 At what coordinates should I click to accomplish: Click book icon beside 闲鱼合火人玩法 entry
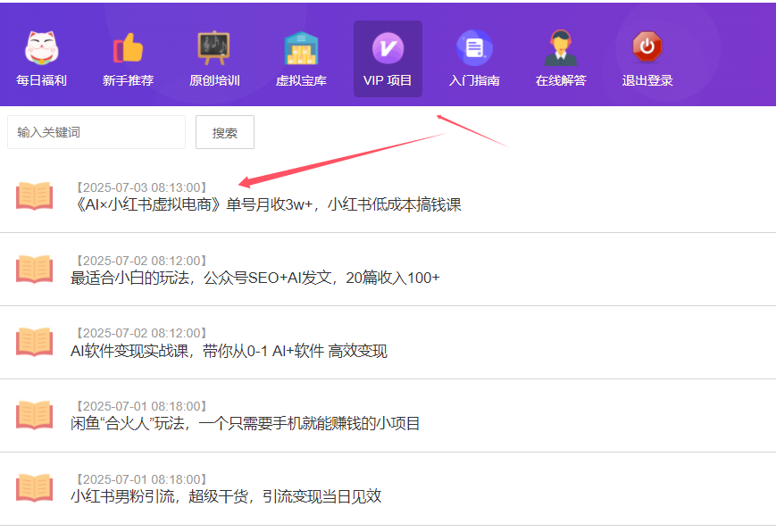pos(34,415)
